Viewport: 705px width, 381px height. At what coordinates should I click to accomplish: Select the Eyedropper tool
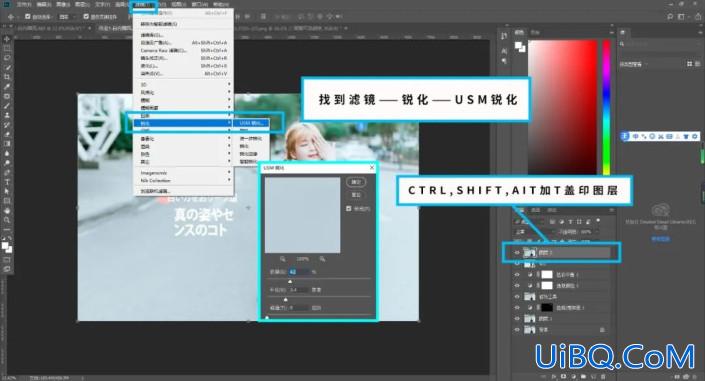point(7,86)
